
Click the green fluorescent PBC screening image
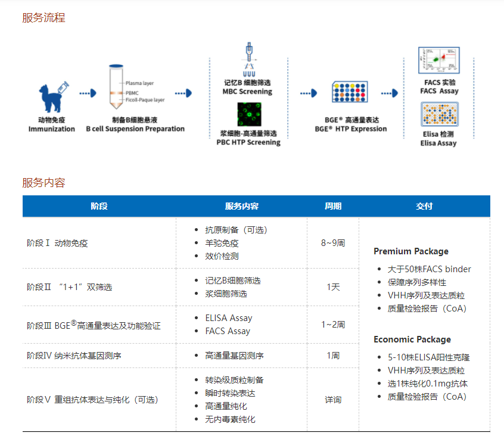tap(248, 114)
